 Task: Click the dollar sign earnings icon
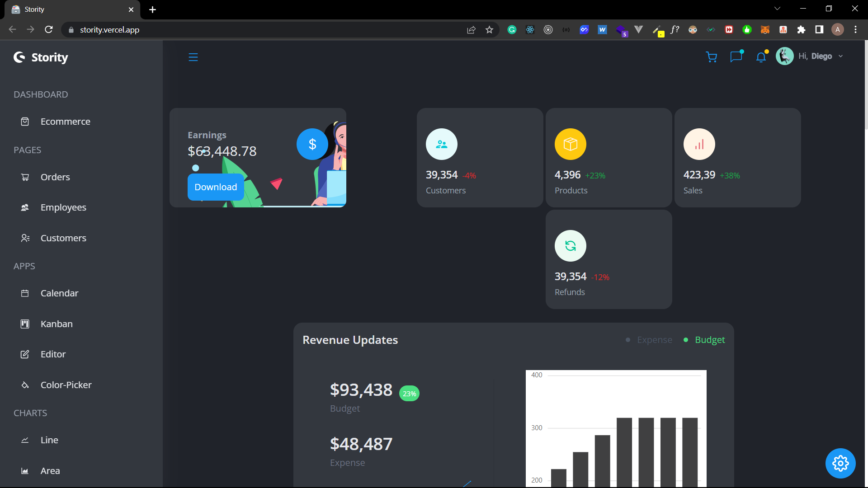312,144
